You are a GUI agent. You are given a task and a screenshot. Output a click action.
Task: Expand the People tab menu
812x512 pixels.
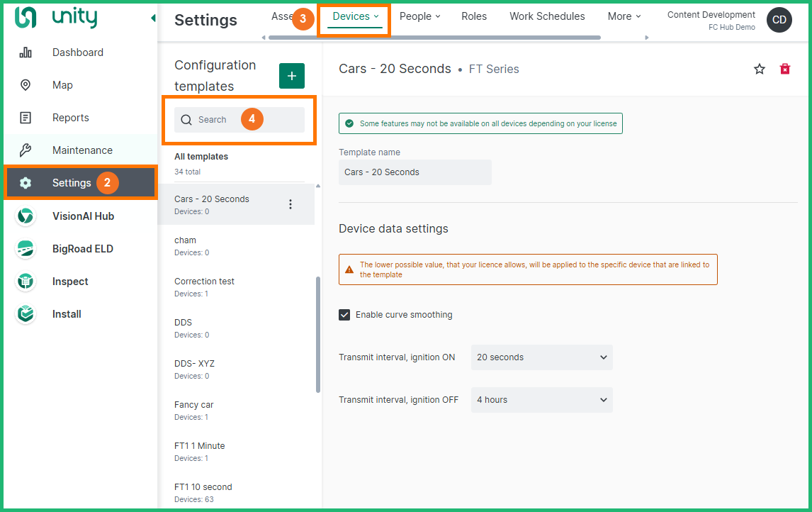click(419, 16)
